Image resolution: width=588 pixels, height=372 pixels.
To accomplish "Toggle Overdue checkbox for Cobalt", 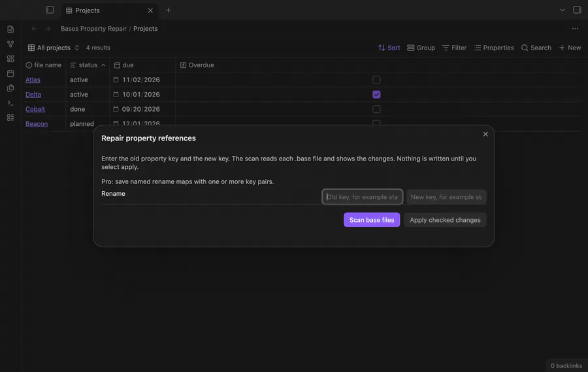I will (x=376, y=109).
